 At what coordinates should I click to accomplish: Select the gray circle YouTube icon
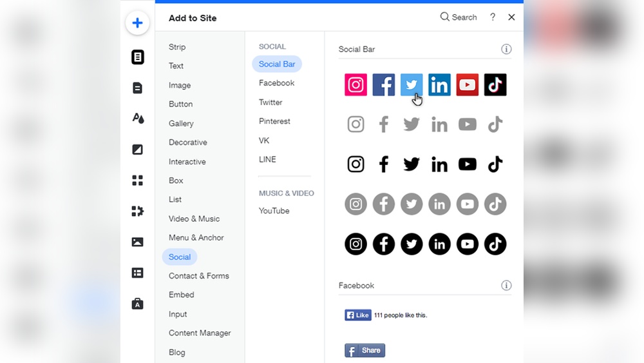tap(468, 204)
